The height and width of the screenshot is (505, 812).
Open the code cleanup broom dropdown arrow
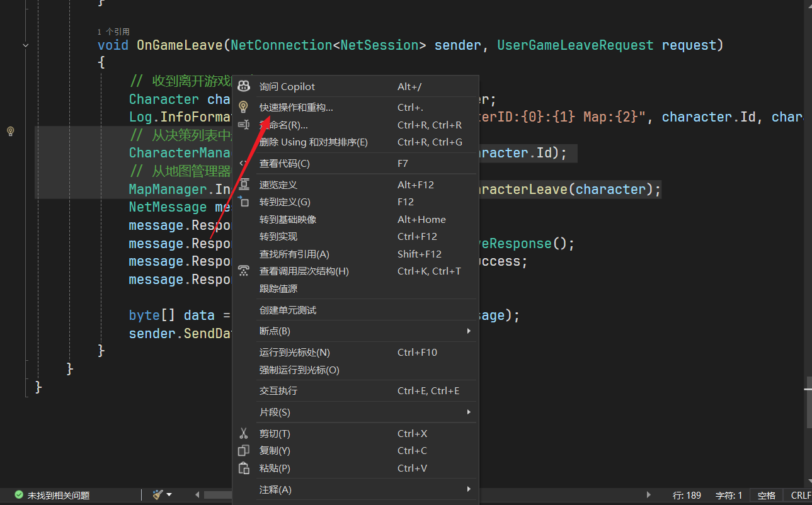169,496
